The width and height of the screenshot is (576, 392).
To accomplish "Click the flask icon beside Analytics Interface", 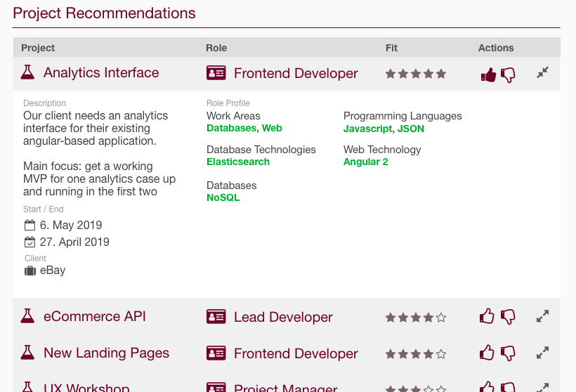I will tap(27, 72).
